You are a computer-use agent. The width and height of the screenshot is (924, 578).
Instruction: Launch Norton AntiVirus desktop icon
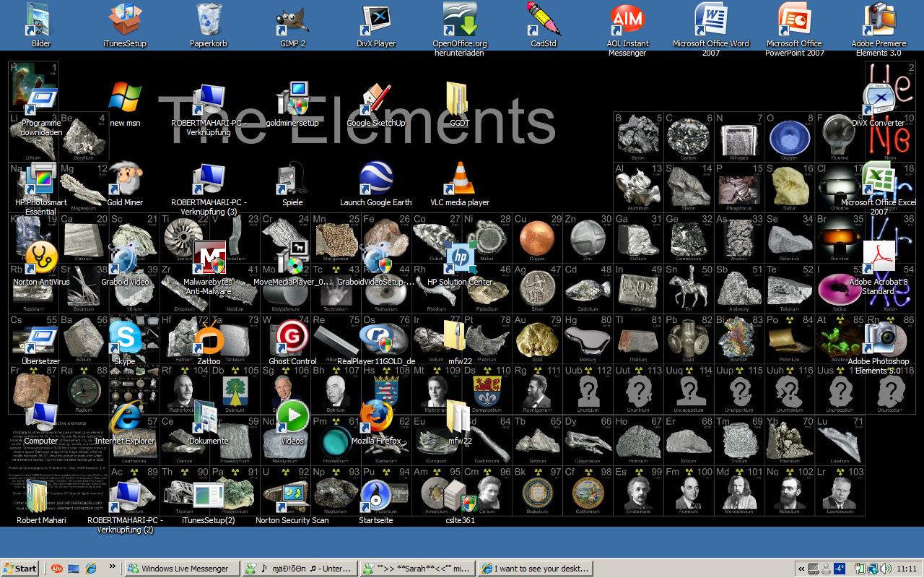[x=41, y=259]
